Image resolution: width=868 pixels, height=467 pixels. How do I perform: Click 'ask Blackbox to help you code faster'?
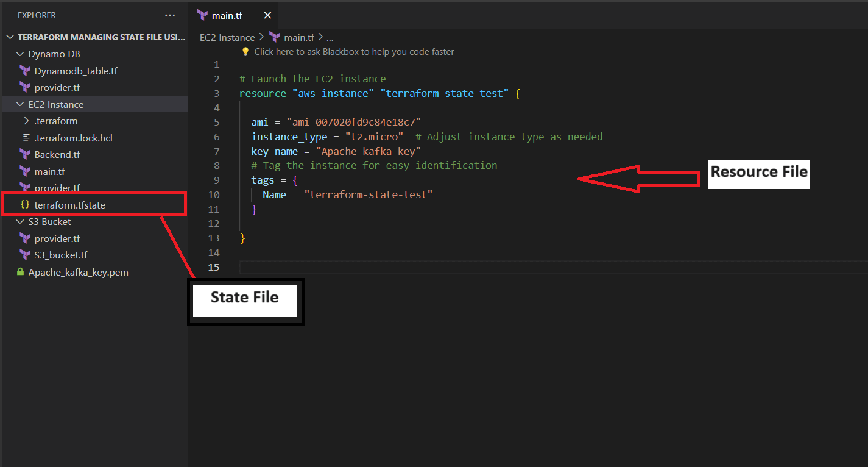pos(354,52)
